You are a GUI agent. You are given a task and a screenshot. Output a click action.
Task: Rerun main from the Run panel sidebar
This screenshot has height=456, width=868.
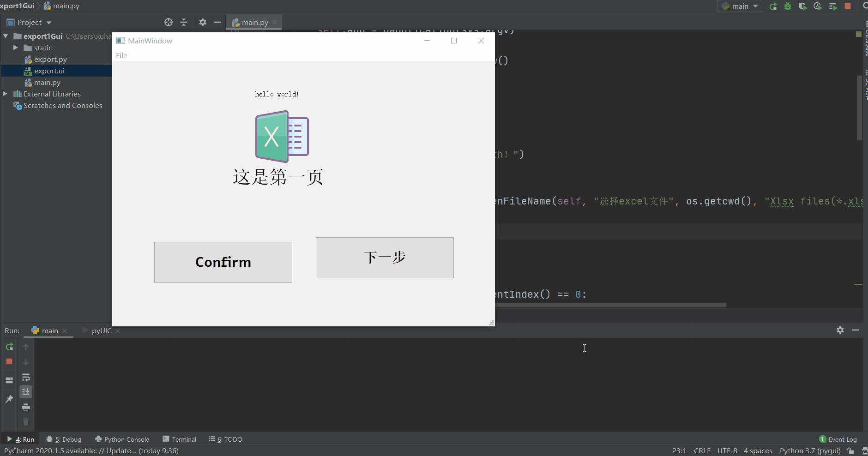point(9,347)
